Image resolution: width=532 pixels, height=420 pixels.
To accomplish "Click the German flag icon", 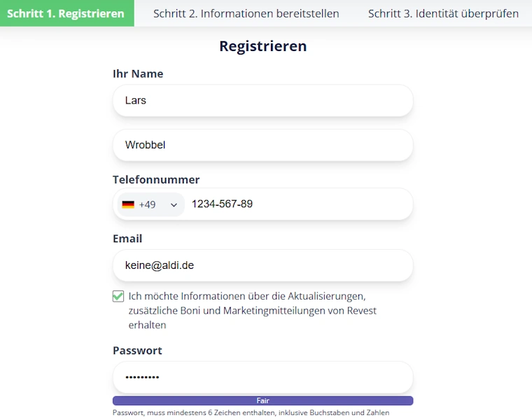I will pyautogui.click(x=128, y=204).
